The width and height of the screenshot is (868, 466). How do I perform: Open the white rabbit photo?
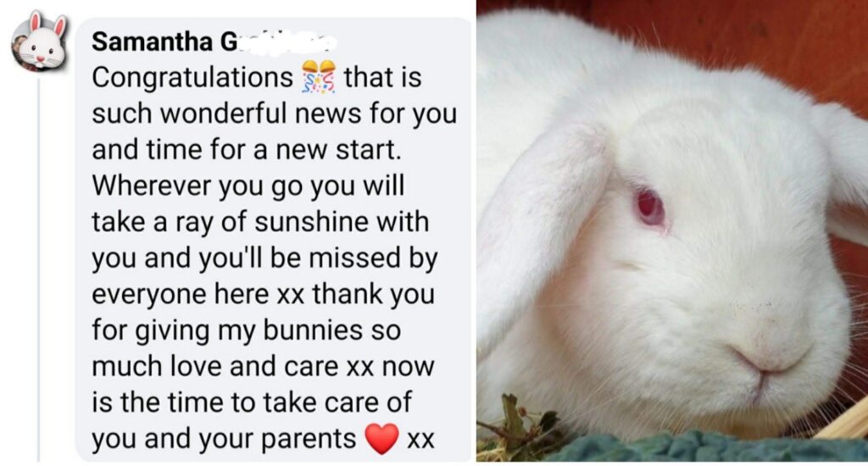(672, 230)
